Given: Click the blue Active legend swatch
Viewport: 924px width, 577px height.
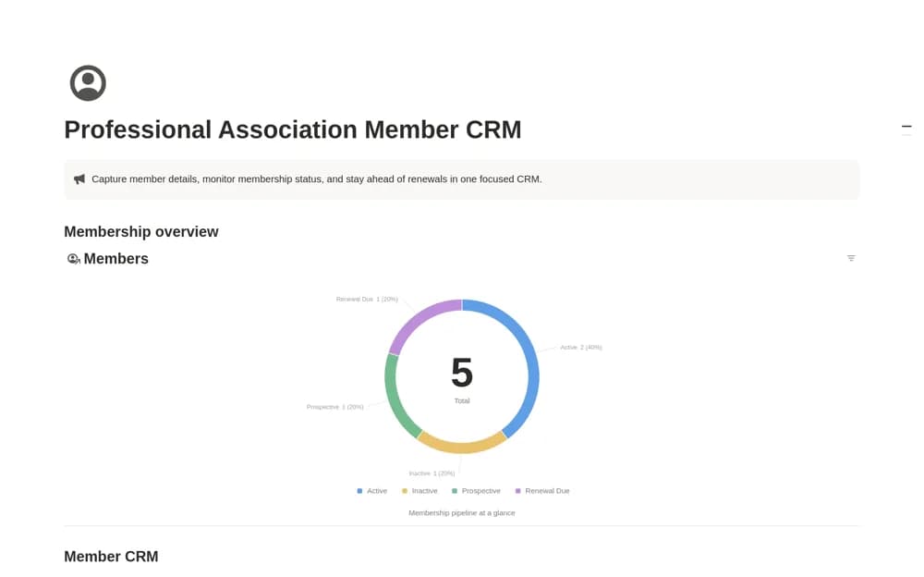Looking at the screenshot, I should [x=359, y=491].
